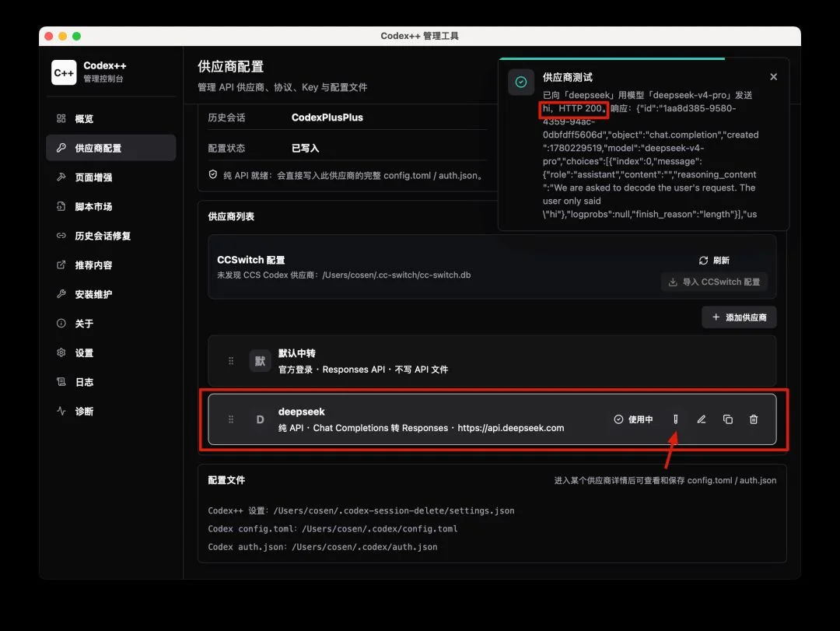This screenshot has height=631, width=840.
Task: Click the key icon beside 供应商配置
Action: tap(61, 147)
